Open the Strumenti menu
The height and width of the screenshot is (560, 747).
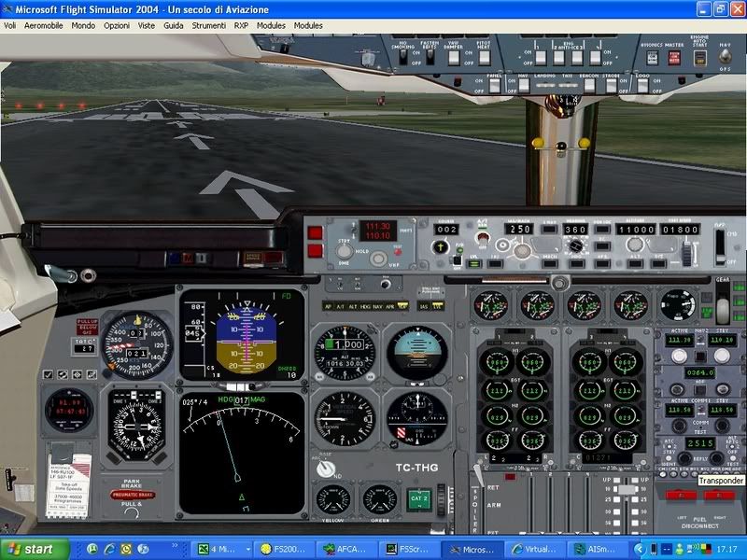tap(208, 26)
